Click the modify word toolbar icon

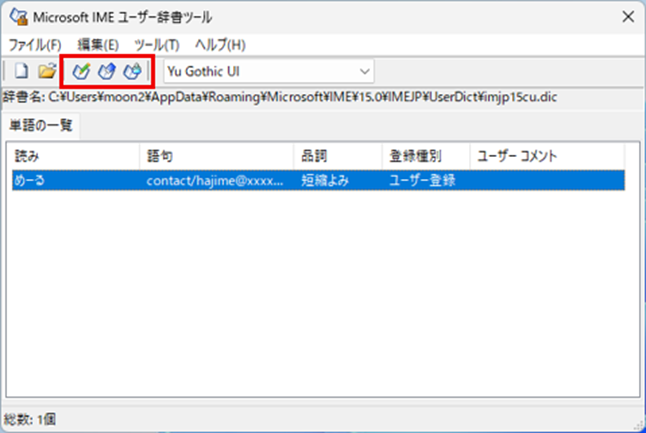tap(107, 71)
